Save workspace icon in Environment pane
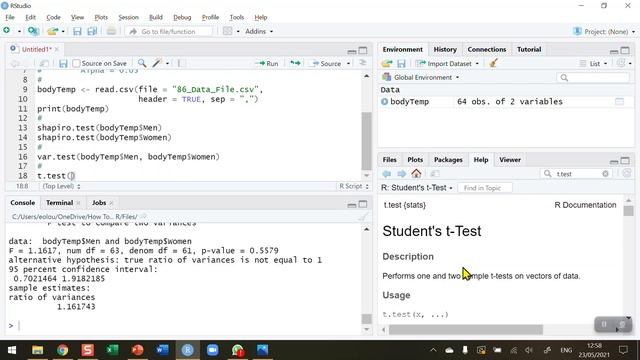The height and width of the screenshot is (360, 640). (402, 64)
